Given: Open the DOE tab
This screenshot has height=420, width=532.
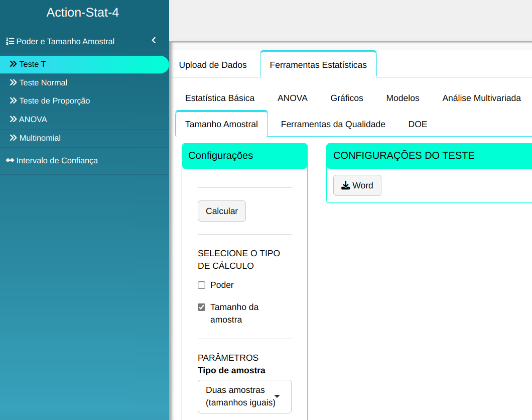Looking at the screenshot, I should (418, 124).
